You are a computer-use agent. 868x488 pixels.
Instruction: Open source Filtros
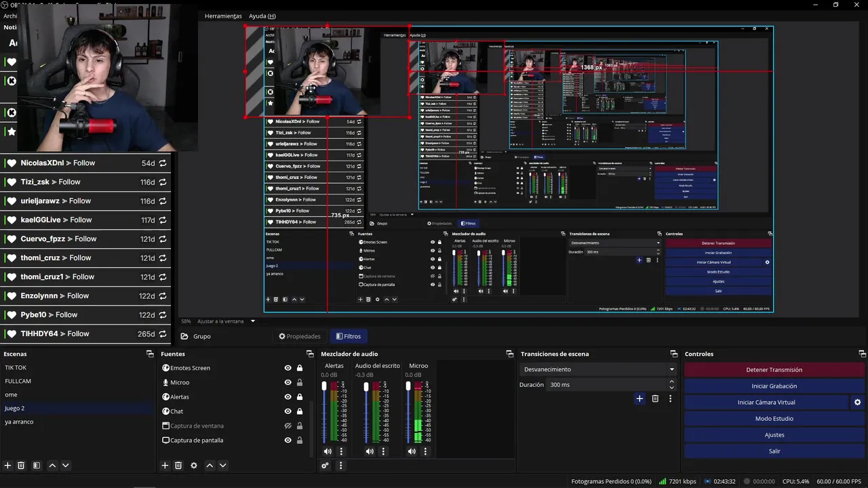(348, 336)
